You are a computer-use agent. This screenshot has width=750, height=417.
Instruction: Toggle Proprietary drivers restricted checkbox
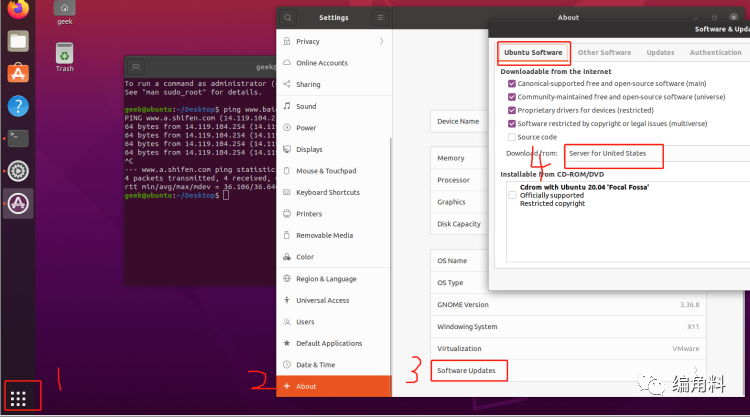pyautogui.click(x=512, y=110)
